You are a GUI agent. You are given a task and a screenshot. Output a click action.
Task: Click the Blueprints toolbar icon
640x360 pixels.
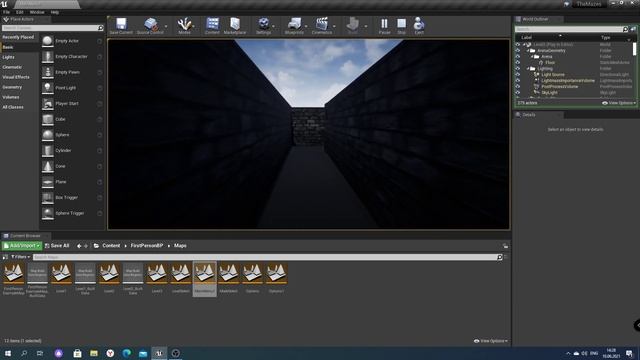294,25
